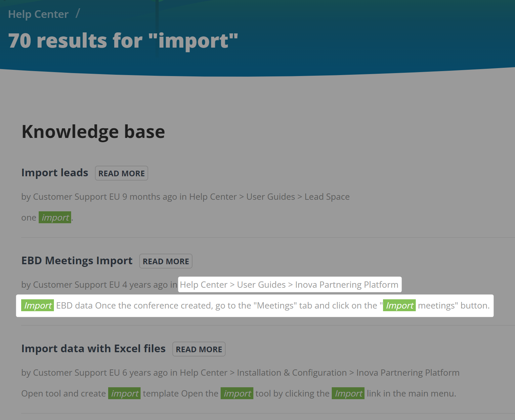Viewport: 515px width, 420px height.
Task: Click 'Help Center > User Guides > Inova Partnering Platform' path
Action: [289, 285]
